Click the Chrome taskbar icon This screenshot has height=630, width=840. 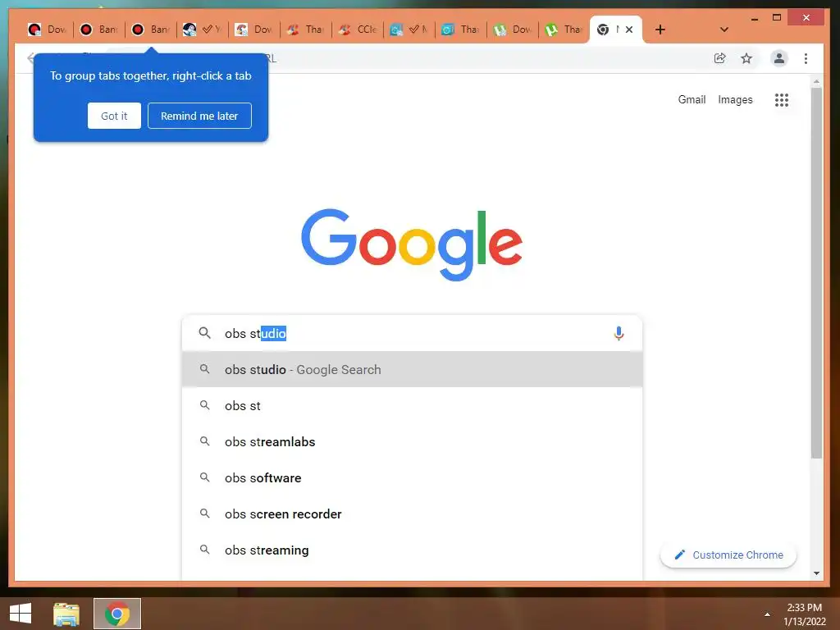[117, 614]
